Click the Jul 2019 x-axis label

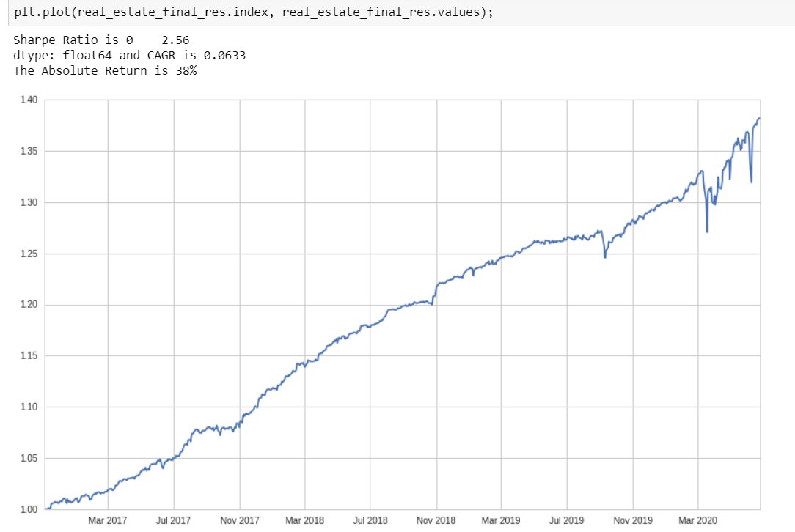click(x=567, y=520)
